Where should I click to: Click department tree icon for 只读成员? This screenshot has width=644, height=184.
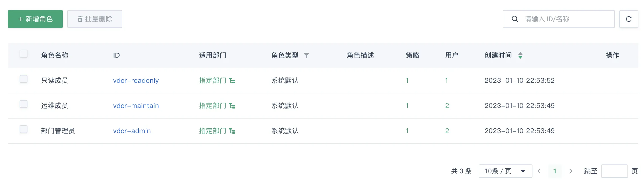[232, 81]
